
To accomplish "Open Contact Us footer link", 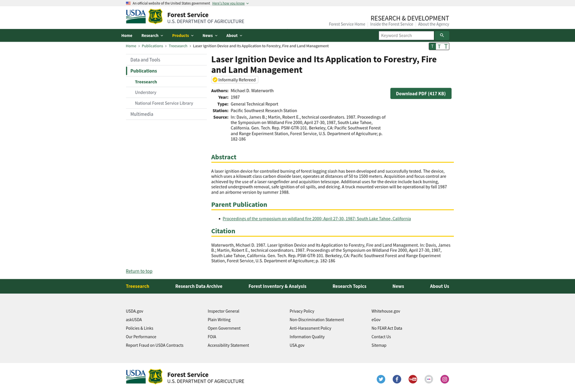I will click(381, 337).
